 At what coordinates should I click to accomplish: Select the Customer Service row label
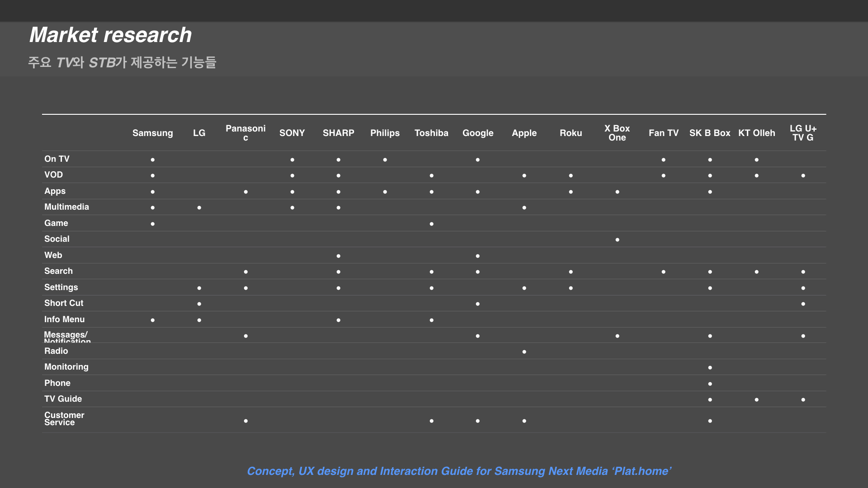[x=64, y=418]
